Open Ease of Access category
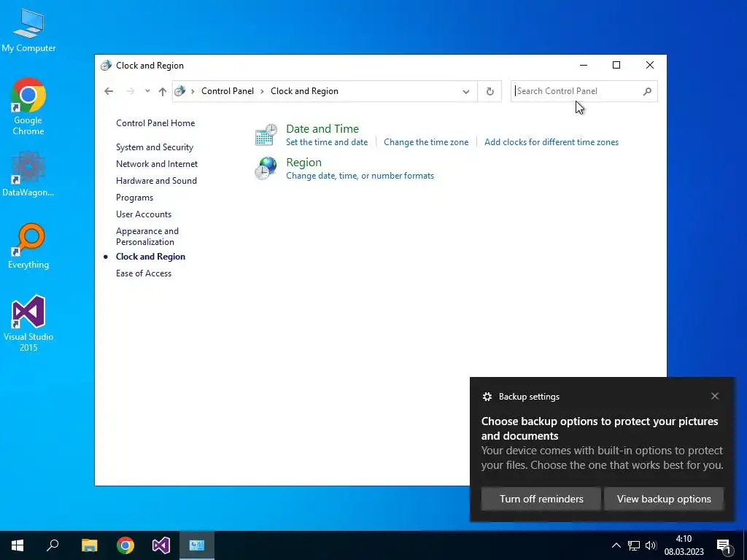Screen dimensions: 747x560 tap(144, 273)
